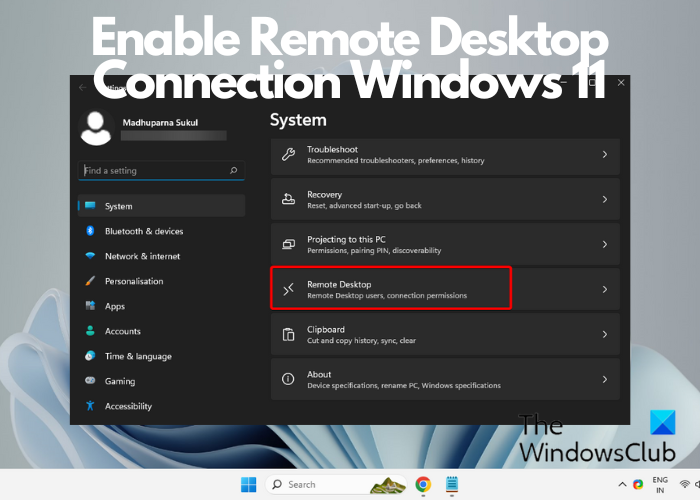This screenshot has height=500, width=700.
Task: Expand the About row chevron
Action: 605,379
